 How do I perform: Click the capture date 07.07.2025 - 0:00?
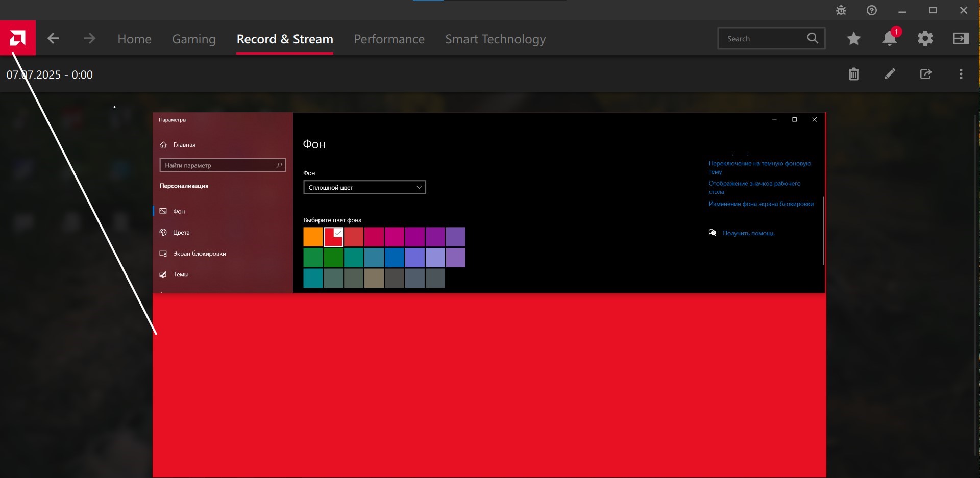click(x=50, y=74)
